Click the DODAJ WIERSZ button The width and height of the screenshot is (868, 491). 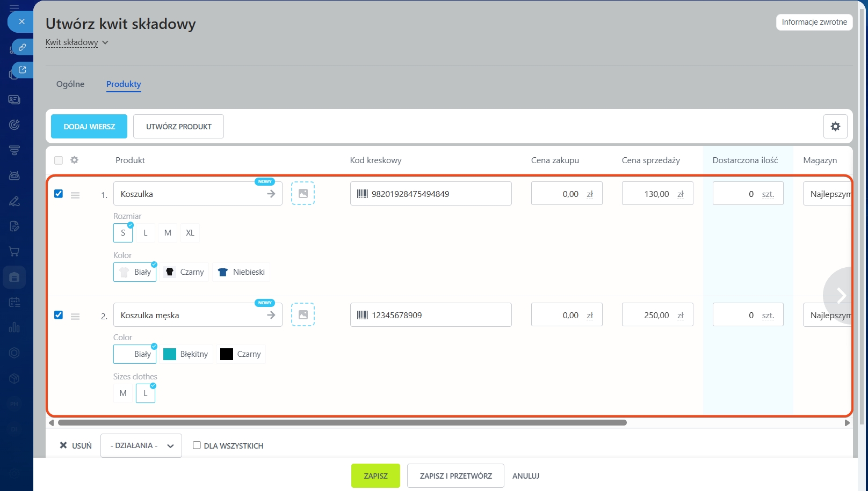89,127
